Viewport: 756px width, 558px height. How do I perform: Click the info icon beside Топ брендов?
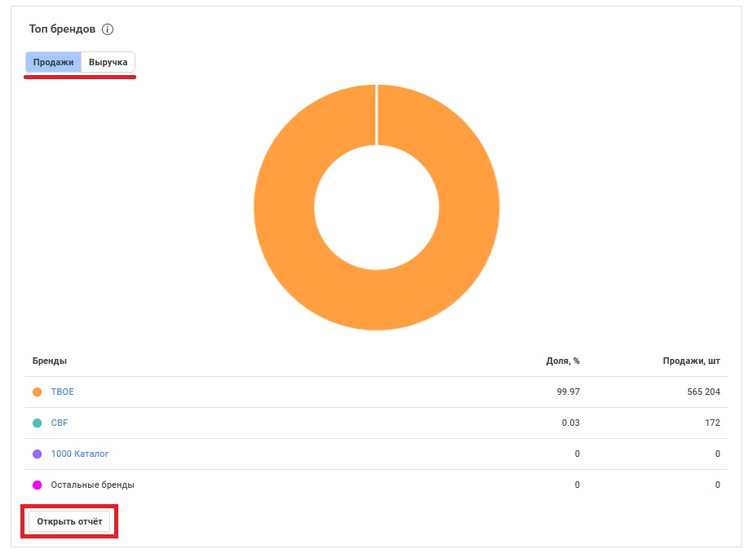tap(108, 29)
